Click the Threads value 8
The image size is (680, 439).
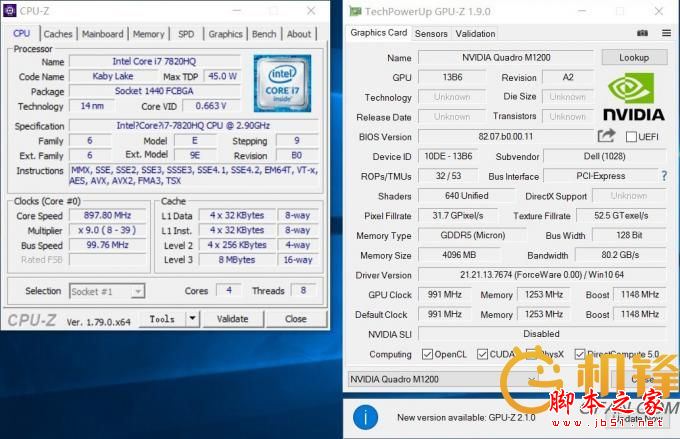coord(304,290)
